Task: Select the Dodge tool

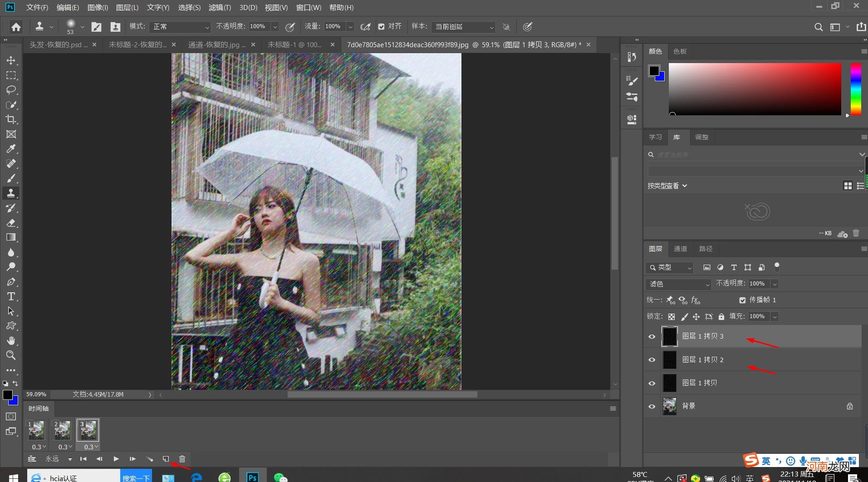Action: 11,267
